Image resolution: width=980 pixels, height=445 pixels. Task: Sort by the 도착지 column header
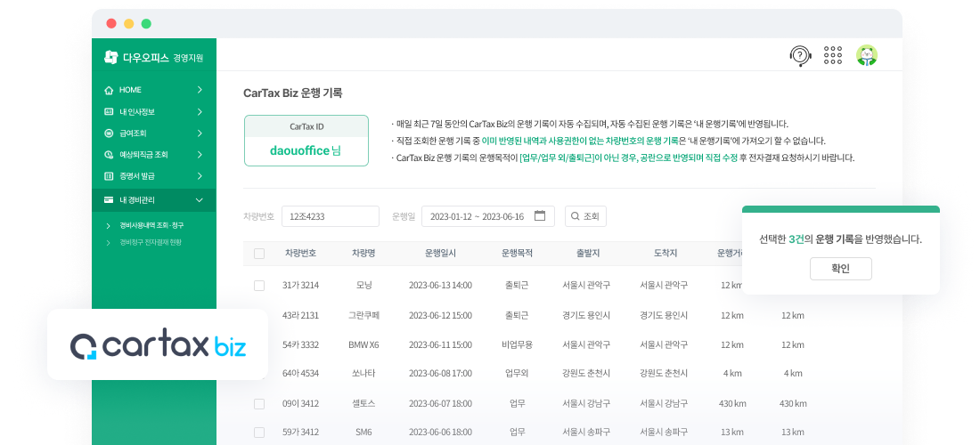pos(666,254)
